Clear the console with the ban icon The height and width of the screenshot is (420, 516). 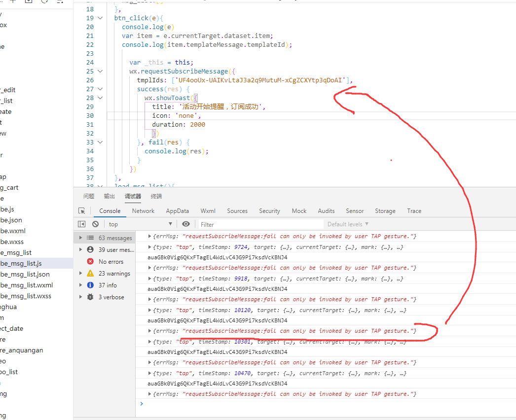click(95, 224)
